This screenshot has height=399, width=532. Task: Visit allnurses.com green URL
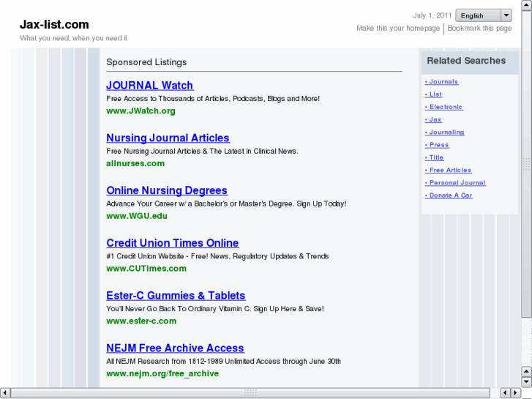135,163
